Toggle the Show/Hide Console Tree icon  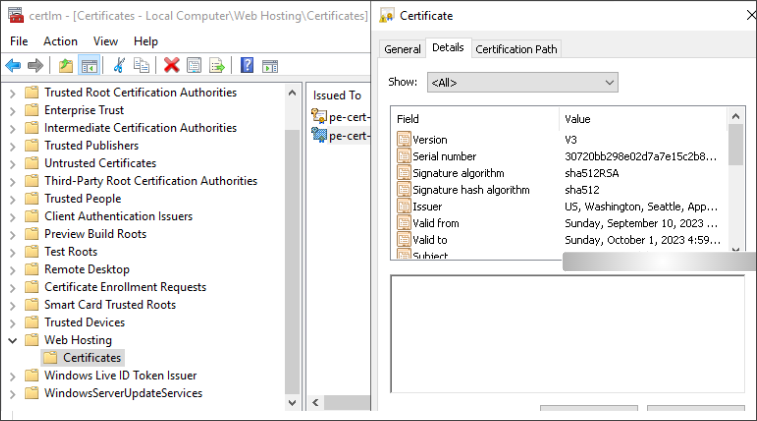pyautogui.click(x=89, y=65)
